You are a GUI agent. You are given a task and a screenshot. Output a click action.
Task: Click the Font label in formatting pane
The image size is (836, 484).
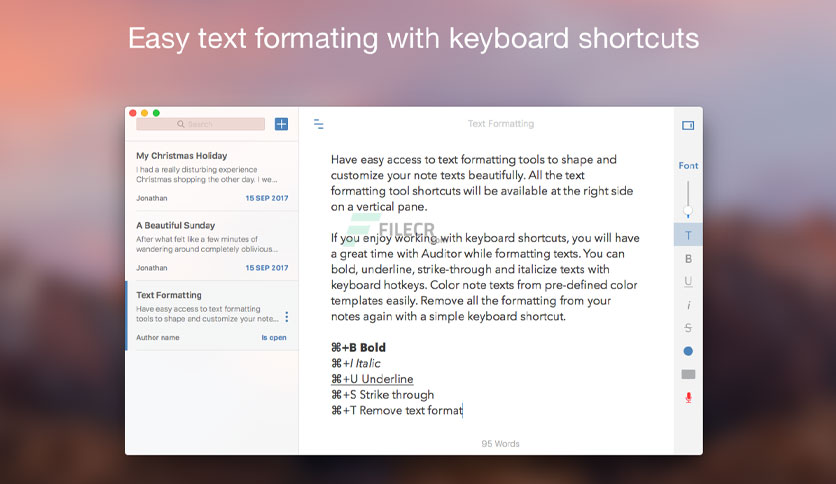click(x=688, y=166)
